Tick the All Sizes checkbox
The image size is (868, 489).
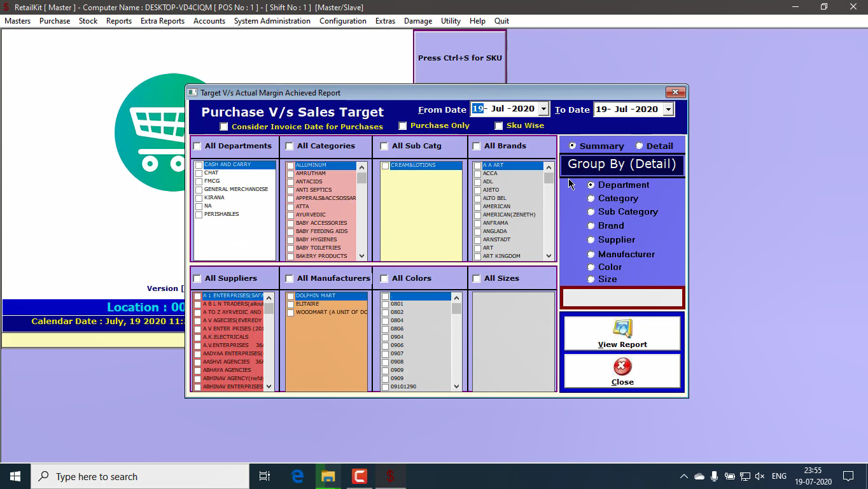pyautogui.click(x=477, y=278)
